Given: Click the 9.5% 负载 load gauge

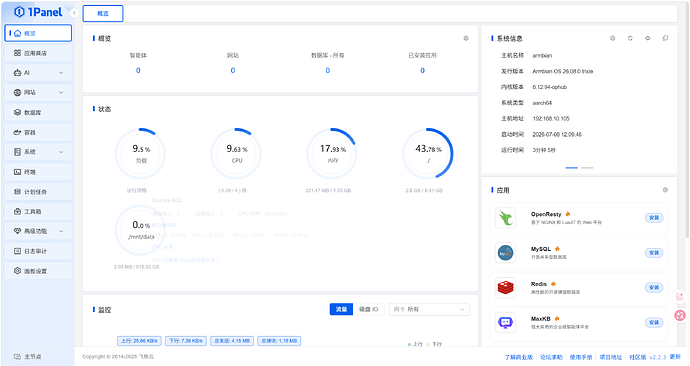Looking at the screenshot, I should (141, 154).
